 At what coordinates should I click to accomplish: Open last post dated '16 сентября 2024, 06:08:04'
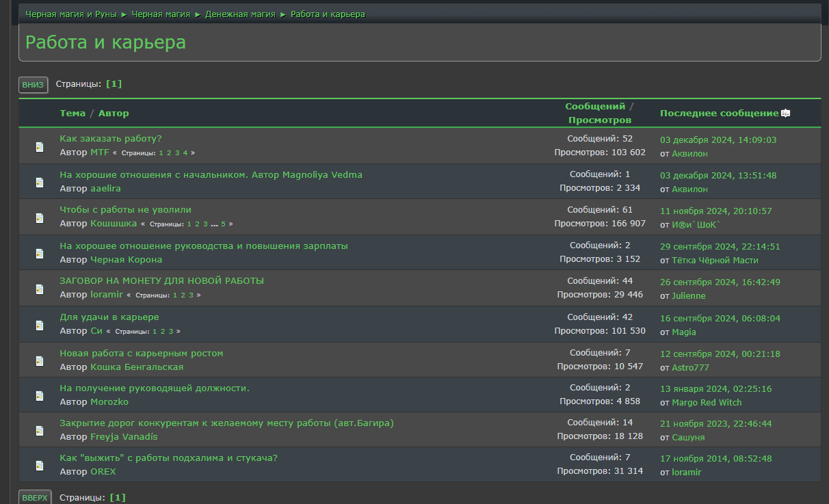720,319
